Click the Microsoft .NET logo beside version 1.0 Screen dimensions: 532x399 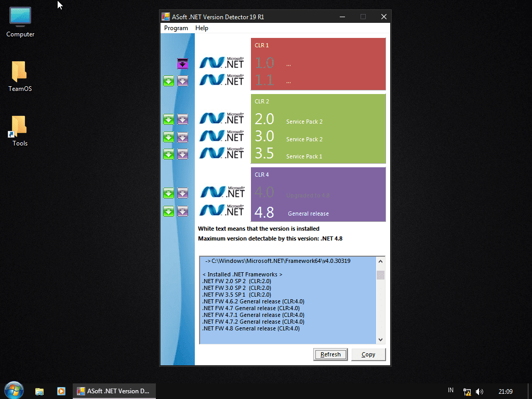[221, 62]
